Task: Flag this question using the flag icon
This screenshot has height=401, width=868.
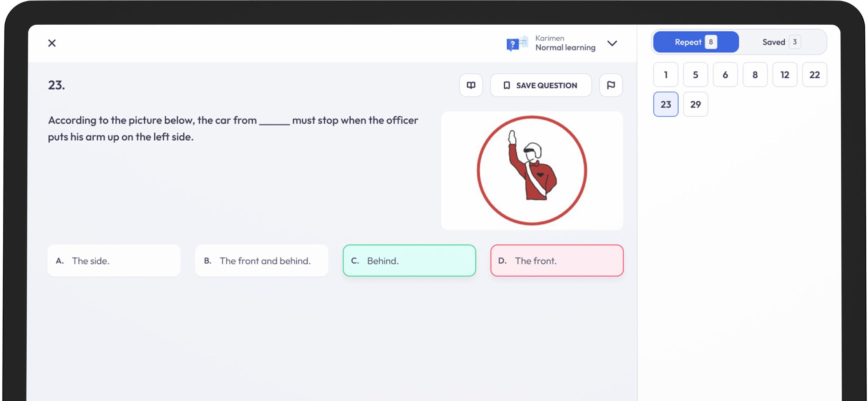Action: pos(611,85)
